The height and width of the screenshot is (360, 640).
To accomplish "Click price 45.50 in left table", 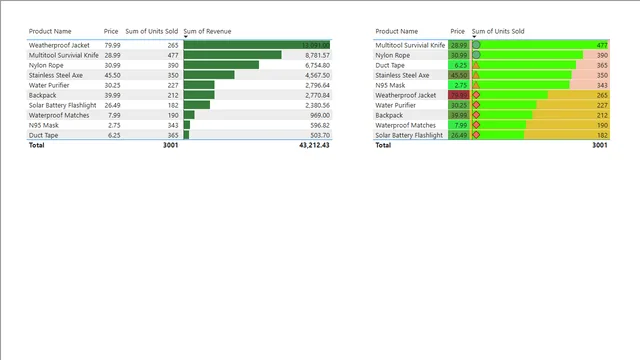I will [112, 75].
